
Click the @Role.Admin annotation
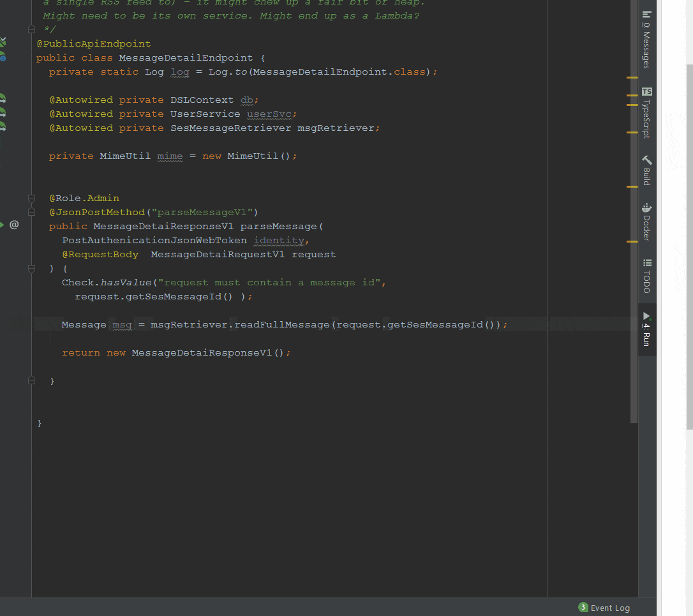[x=84, y=198]
